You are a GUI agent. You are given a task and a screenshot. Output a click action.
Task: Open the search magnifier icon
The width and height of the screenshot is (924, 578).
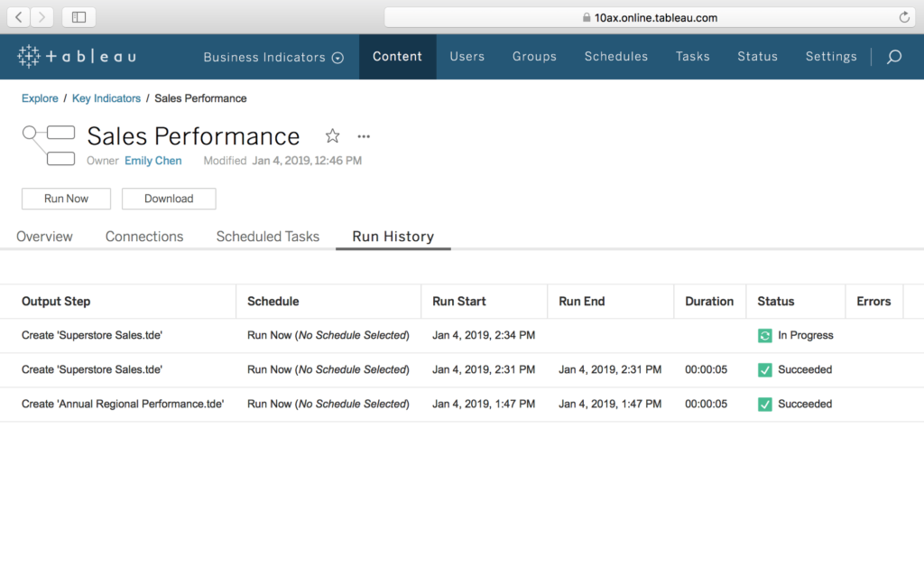coord(893,57)
